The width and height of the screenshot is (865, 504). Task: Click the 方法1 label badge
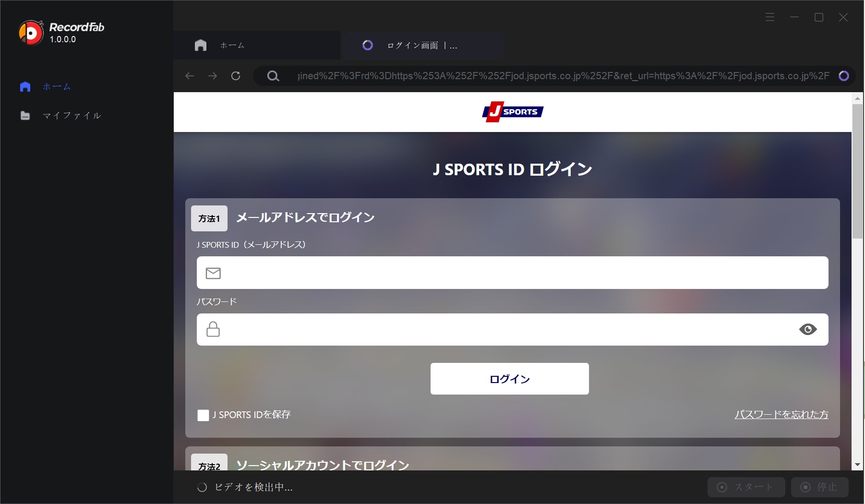(209, 218)
